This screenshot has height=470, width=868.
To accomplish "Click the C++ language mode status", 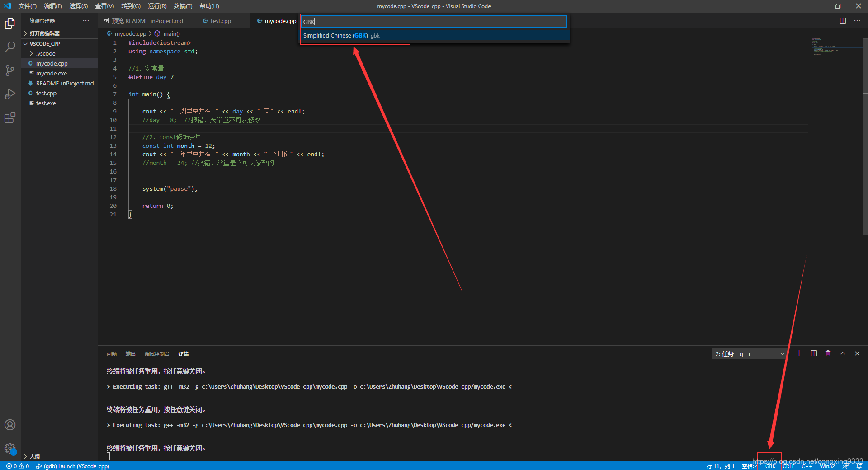I will click(x=807, y=466).
